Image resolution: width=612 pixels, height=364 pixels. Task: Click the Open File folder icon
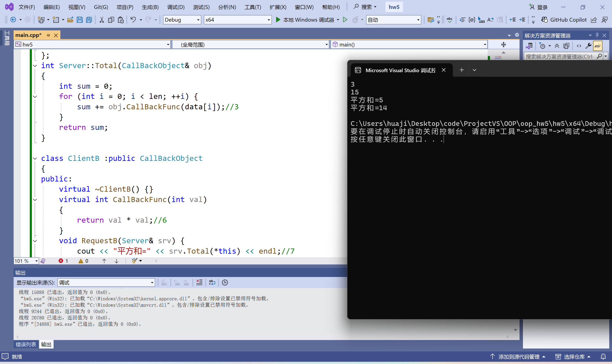tap(70, 20)
